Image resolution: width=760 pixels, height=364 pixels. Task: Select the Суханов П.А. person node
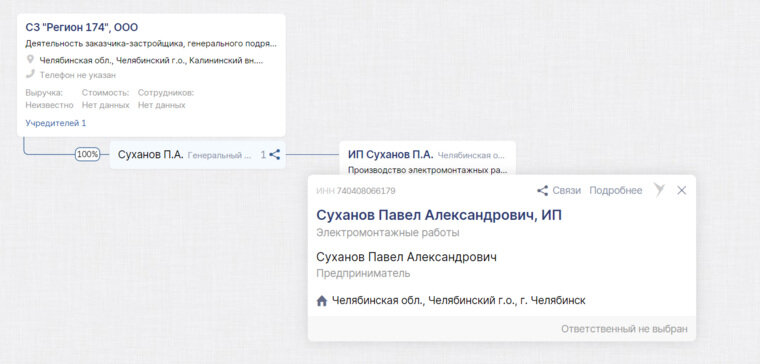click(x=197, y=155)
